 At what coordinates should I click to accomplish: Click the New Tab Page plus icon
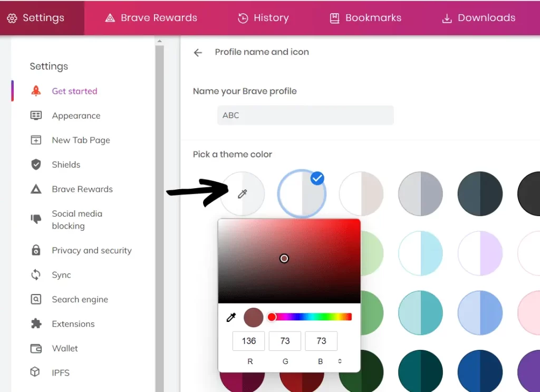point(36,140)
